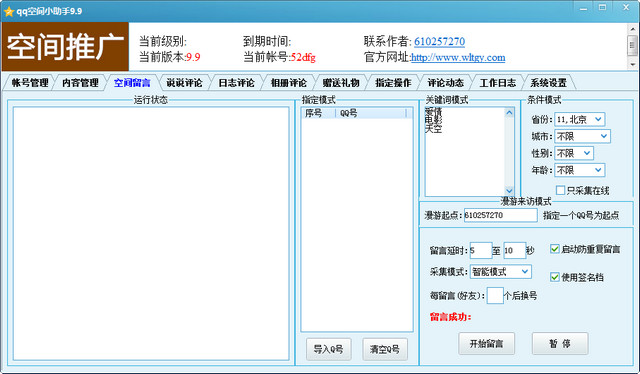Viewport: 640px width, 374px height.
Task: Click the author contact link 610257270
Action: 439,42
